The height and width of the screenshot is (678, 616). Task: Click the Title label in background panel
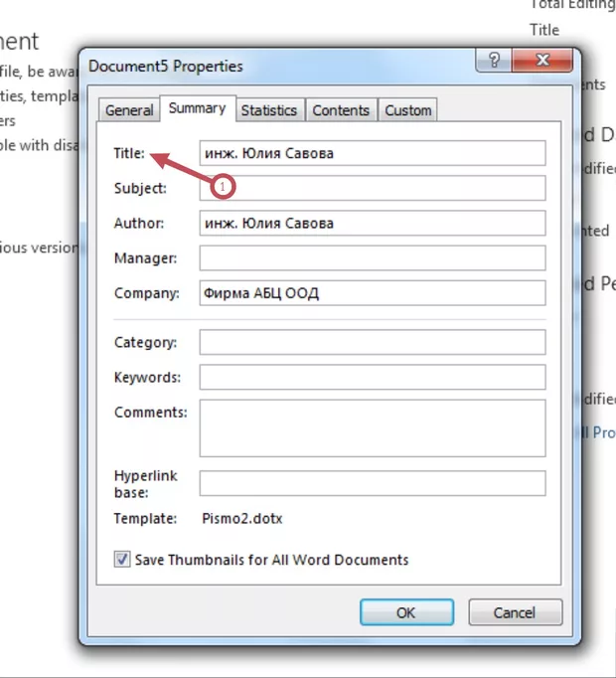pos(544,30)
